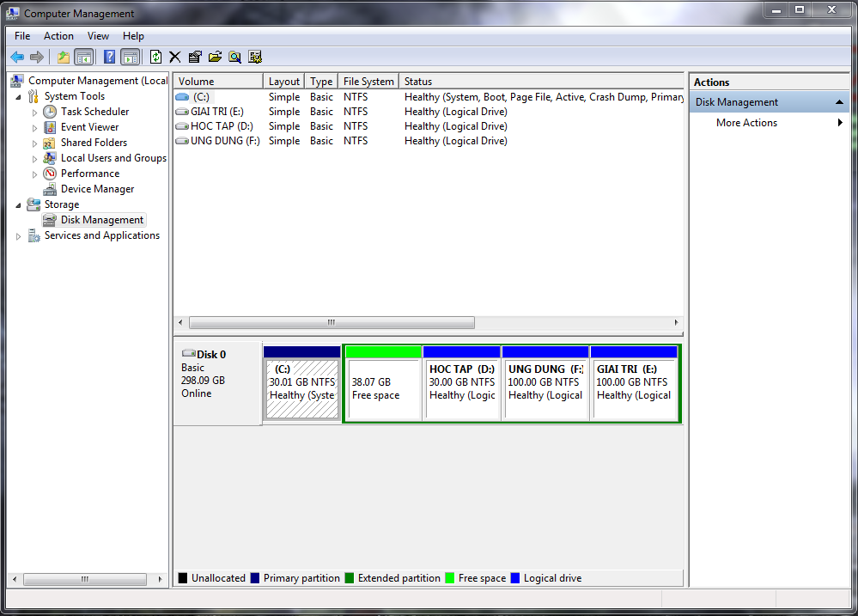Collapse the Storage tree node

pos(19,204)
